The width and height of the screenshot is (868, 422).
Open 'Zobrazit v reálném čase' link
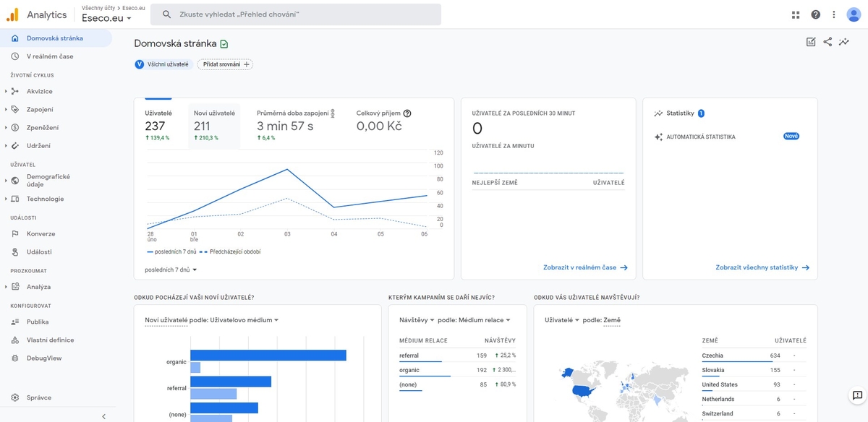585,267
